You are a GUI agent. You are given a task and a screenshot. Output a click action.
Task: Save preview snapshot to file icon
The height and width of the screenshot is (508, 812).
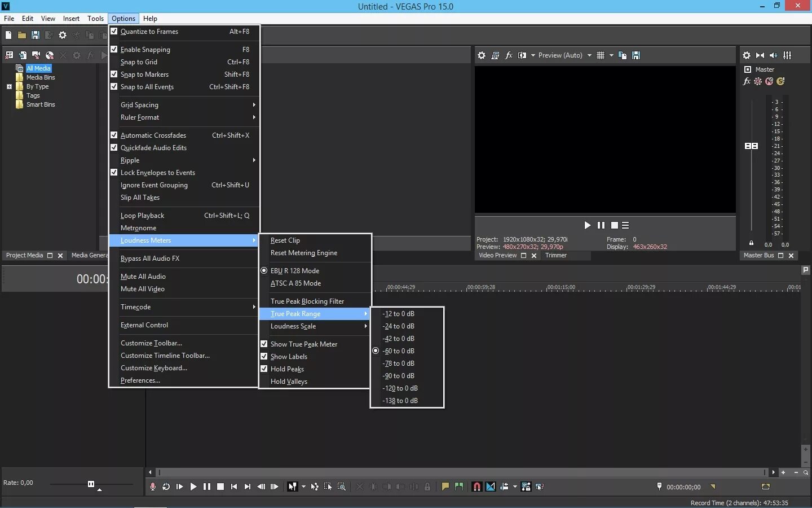[x=636, y=55]
